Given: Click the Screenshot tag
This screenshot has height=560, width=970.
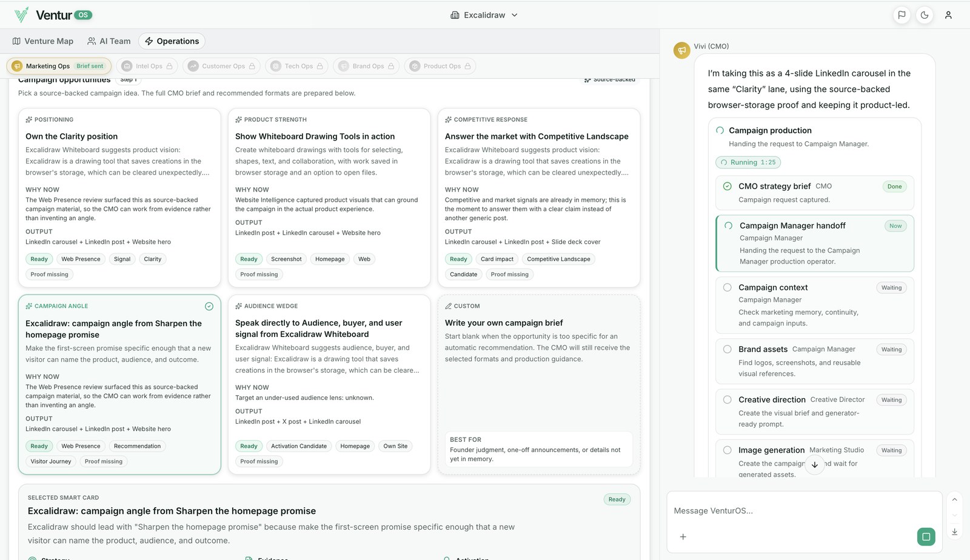Looking at the screenshot, I should pyautogui.click(x=286, y=259).
